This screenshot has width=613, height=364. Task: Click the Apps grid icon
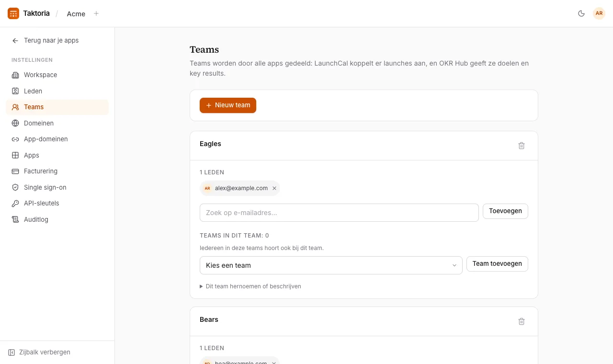(x=15, y=155)
